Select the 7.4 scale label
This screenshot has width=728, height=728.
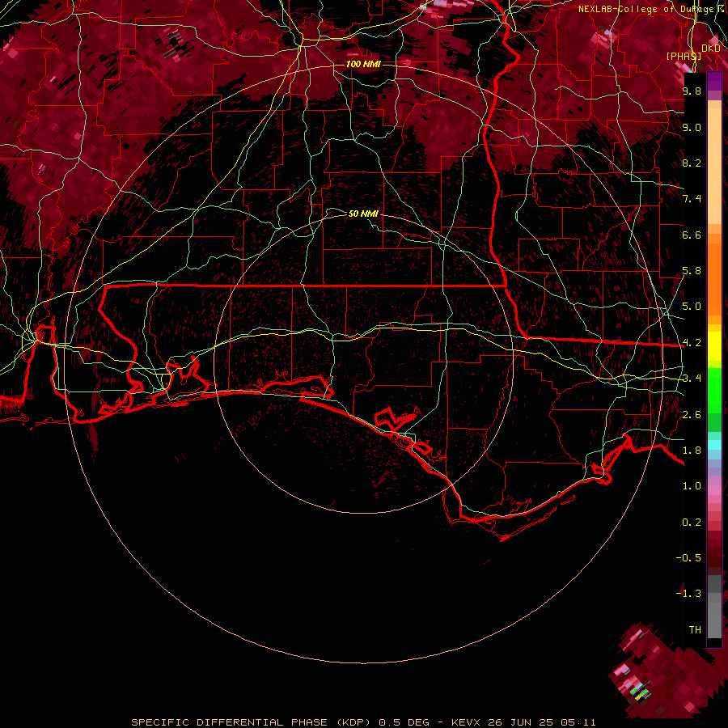(x=692, y=199)
